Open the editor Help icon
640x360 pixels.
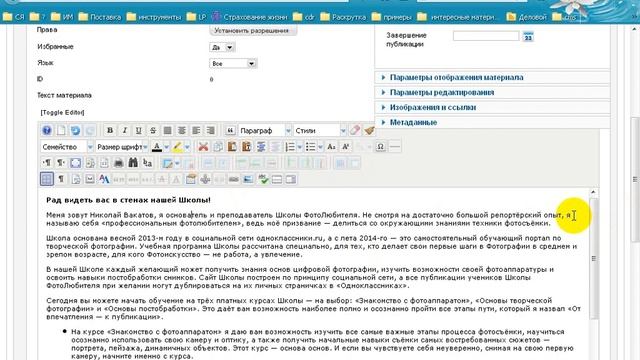[47, 131]
